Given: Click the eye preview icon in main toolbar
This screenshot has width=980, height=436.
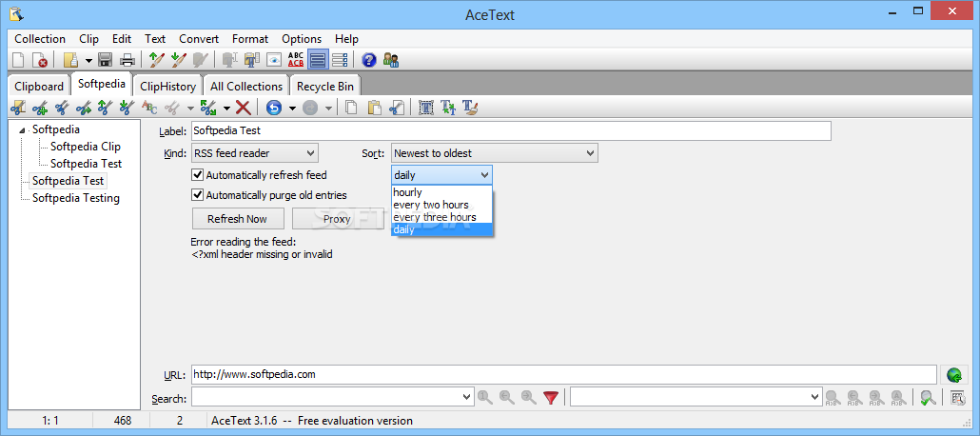Looking at the screenshot, I should [x=274, y=60].
